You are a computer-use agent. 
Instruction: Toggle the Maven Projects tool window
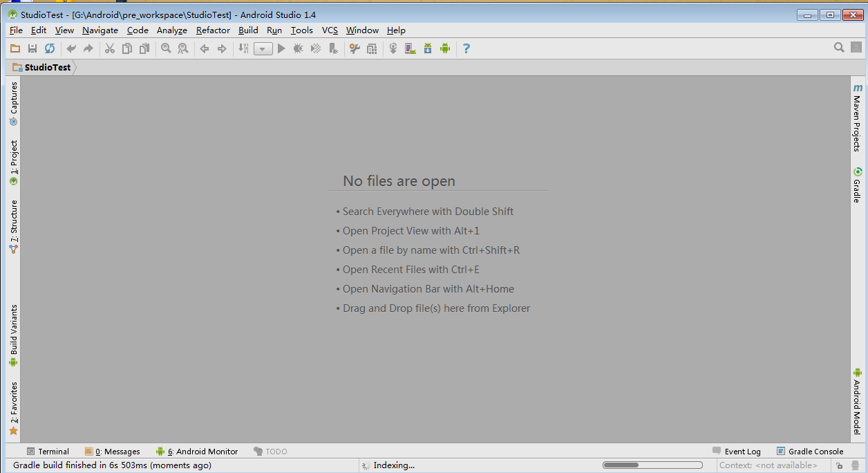click(857, 118)
